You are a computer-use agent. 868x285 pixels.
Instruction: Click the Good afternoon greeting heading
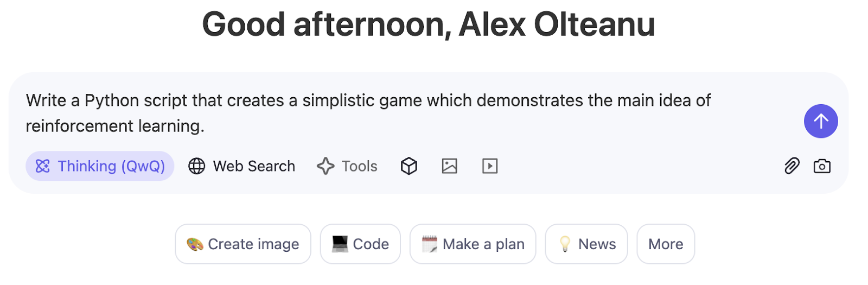coord(429,25)
